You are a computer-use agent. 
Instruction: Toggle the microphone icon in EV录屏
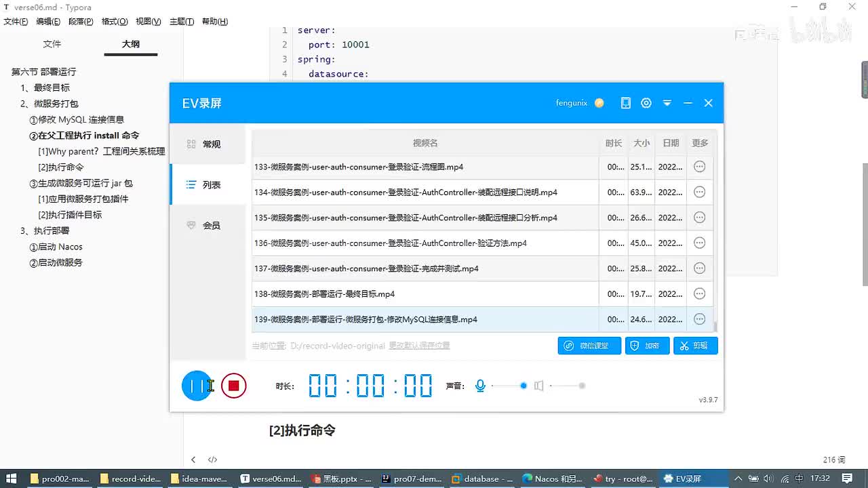tap(480, 386)
